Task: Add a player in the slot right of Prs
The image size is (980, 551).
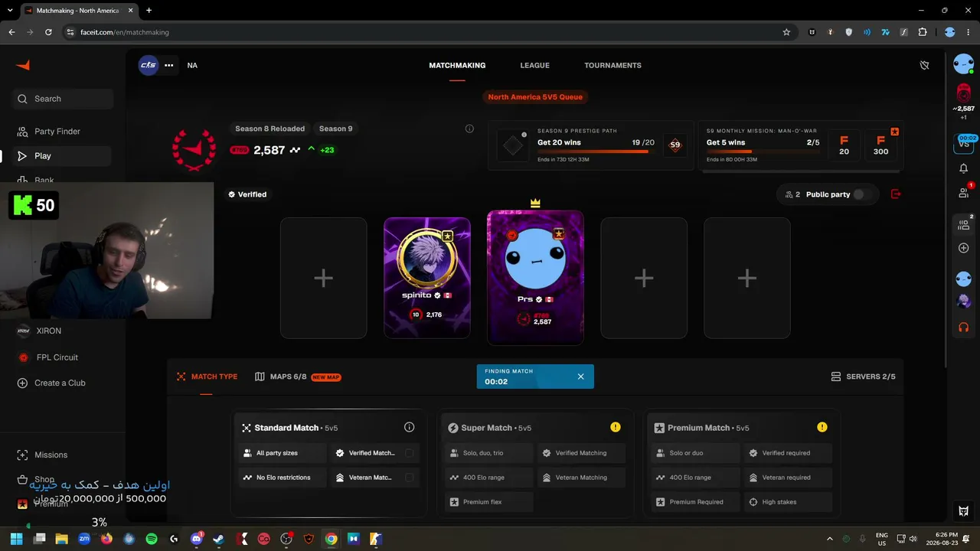Action: pos(644,278)
